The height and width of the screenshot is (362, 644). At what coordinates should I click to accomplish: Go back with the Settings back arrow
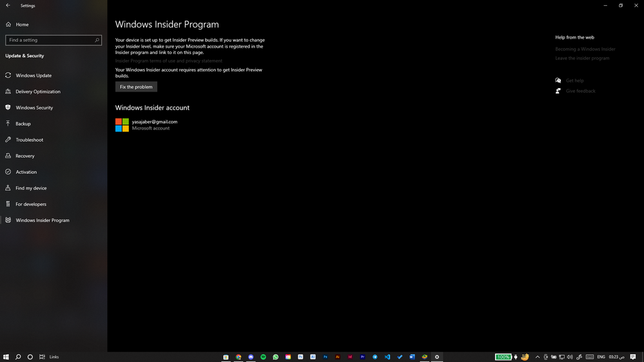[x=8, y=5]
